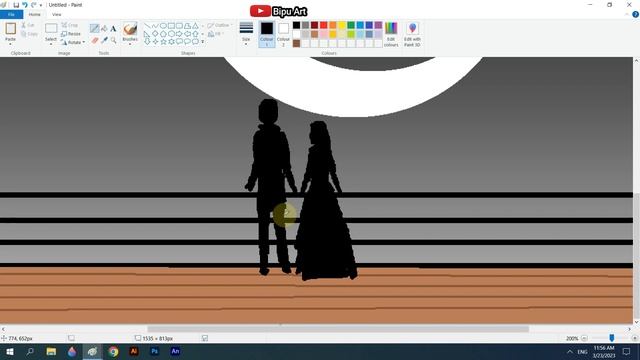Activate Colour 2 background selector
The width and height of the screenshot is (640, 360).
click(x=283, y=34)
